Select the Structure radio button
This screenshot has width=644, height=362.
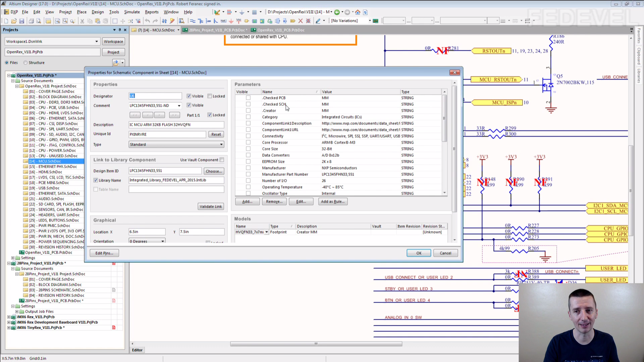point(25,63)
